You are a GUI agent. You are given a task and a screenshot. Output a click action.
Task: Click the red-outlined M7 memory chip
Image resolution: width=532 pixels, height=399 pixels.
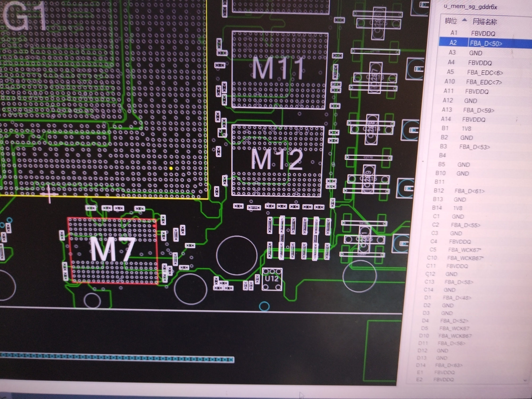113,250
